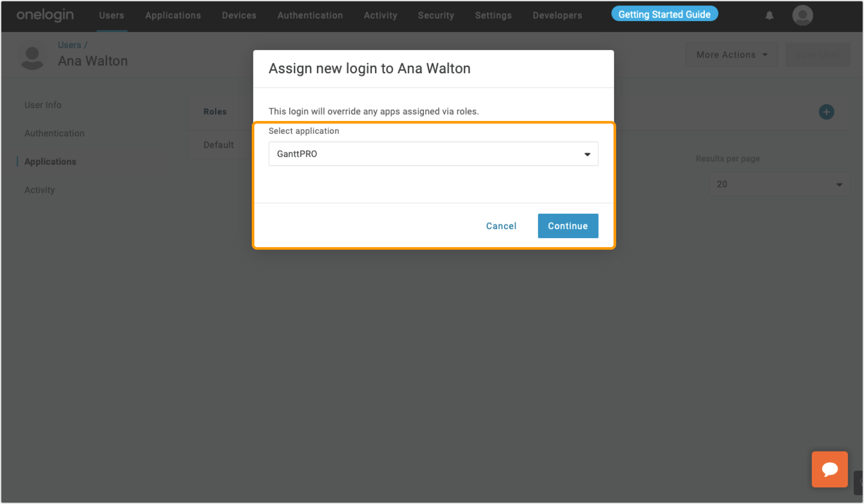
Task: Click the dialog title Assign new login
Action: point(369,68)
